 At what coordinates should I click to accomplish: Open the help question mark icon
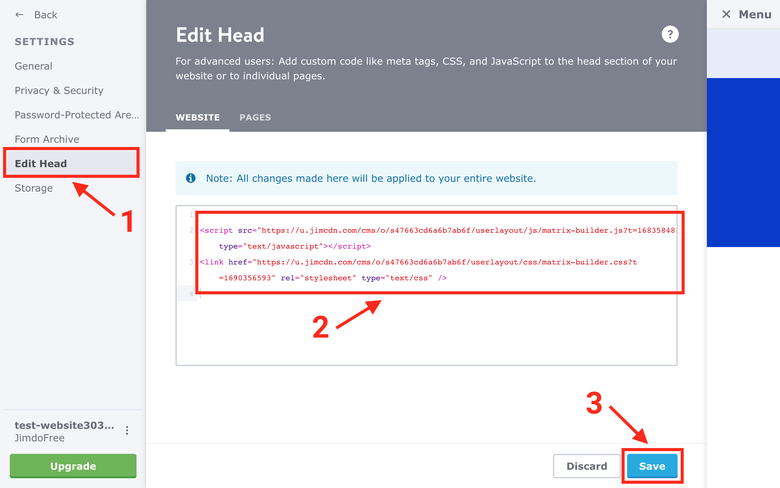[670, 34]
